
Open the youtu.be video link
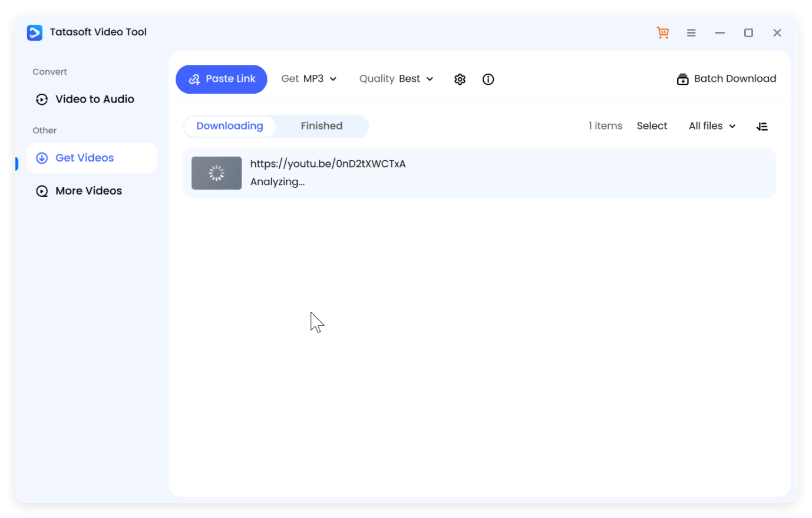[x=328, y=164]
